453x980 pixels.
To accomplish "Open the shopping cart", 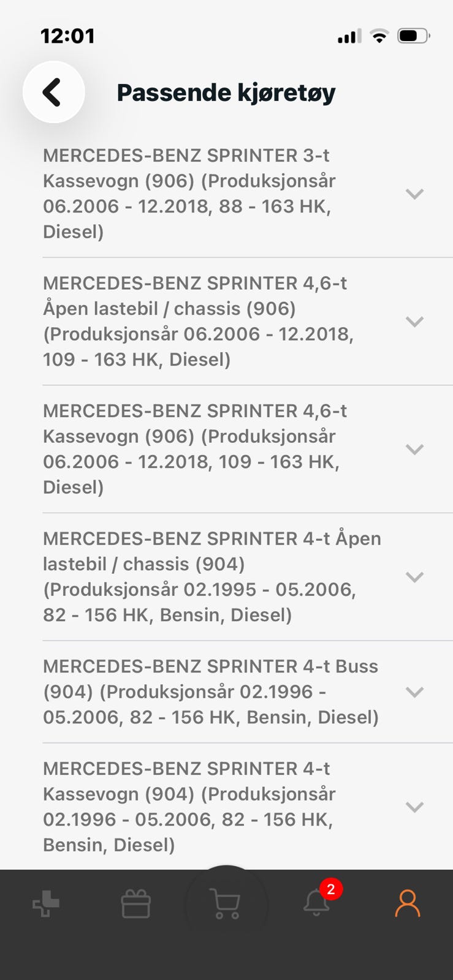I will [x=225, y=904].
